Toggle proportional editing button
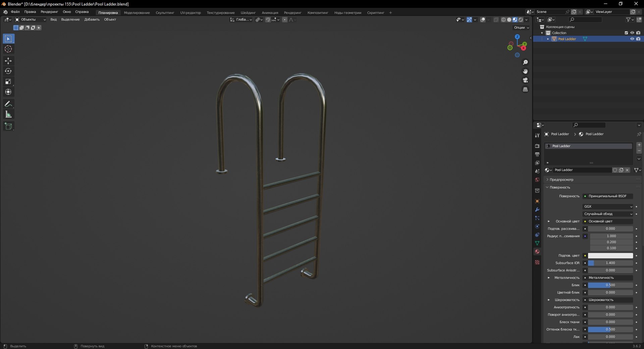644x349 pixels. click(x=285, y=20)
